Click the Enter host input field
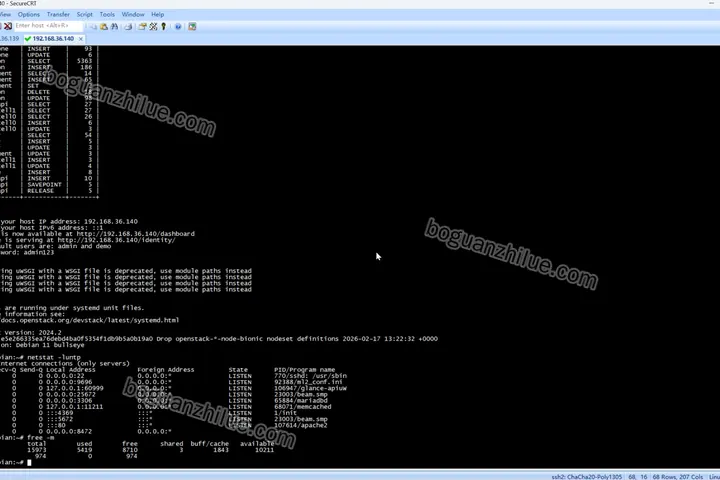 [48, 26]
